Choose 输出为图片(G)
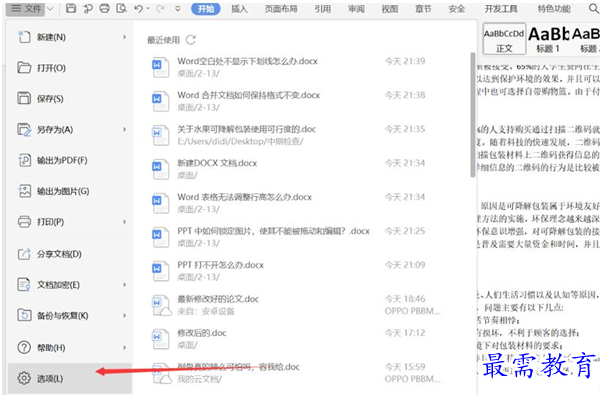This screenshot has height=397, width=604. tap(70, 191)
